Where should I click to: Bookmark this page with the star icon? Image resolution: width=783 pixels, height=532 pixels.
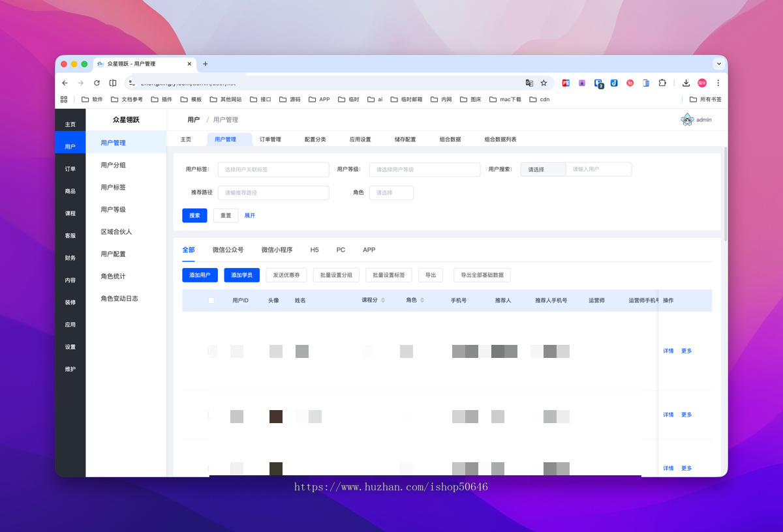[x=544, y=83]
